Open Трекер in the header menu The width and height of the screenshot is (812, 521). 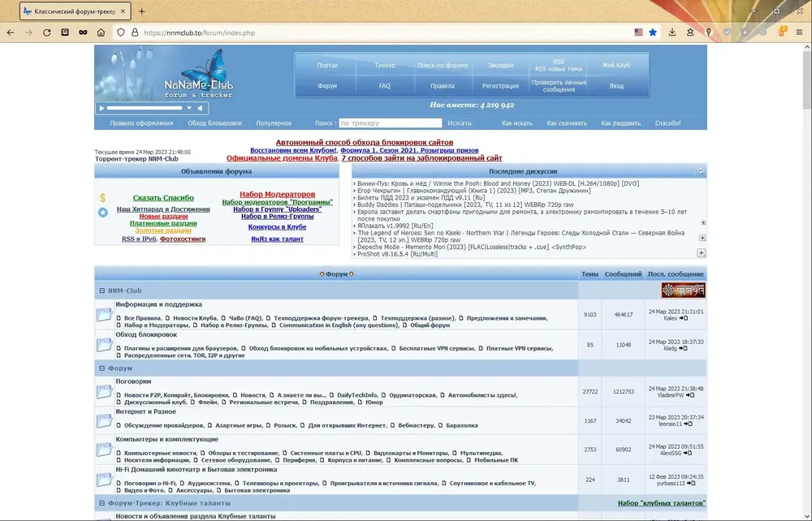tap(385, 65)
